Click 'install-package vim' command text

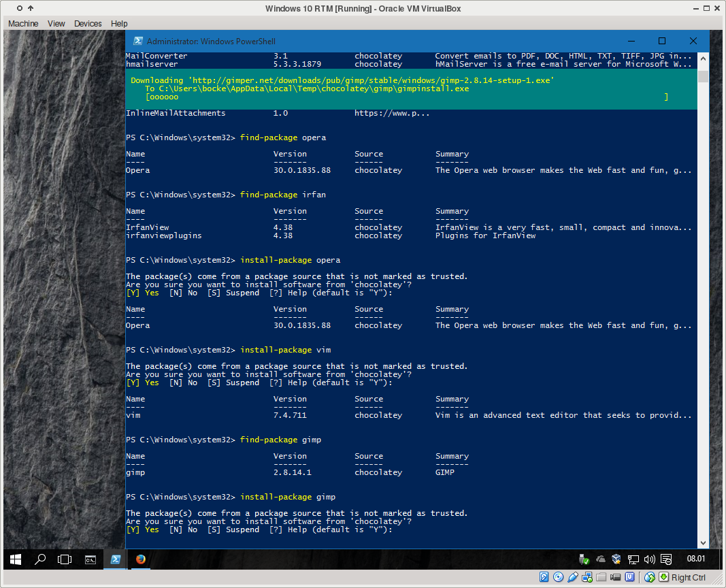pyautogui.click(x=286, y=350)
